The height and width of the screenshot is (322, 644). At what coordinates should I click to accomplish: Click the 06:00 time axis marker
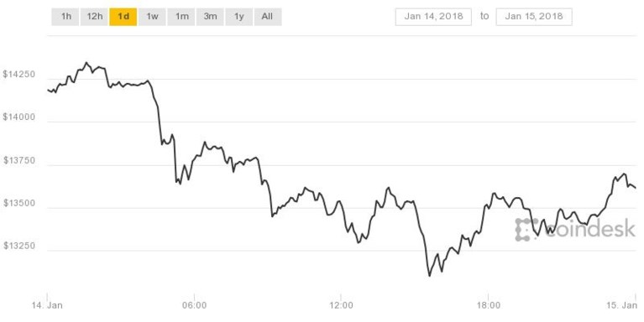point(194,305)
